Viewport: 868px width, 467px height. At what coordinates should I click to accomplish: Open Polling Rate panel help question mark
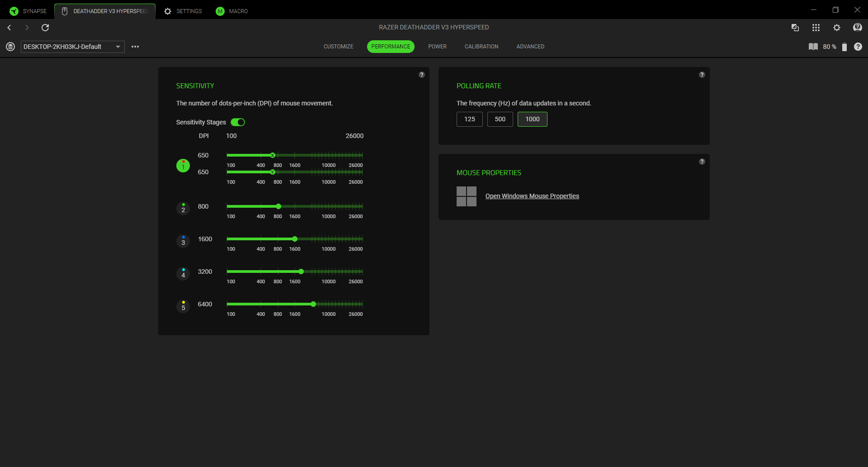(x=702, y=75)
